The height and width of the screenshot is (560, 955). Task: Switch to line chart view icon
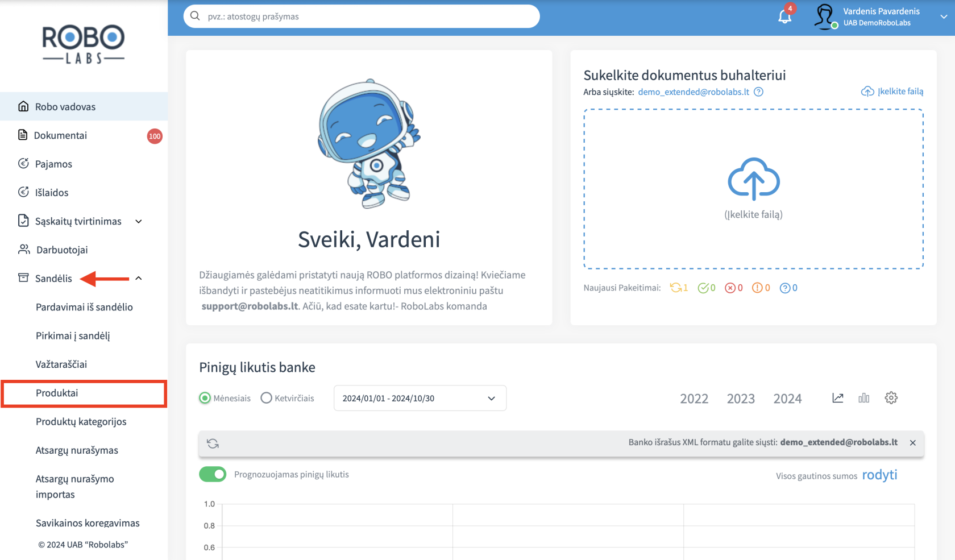(838, 398)
